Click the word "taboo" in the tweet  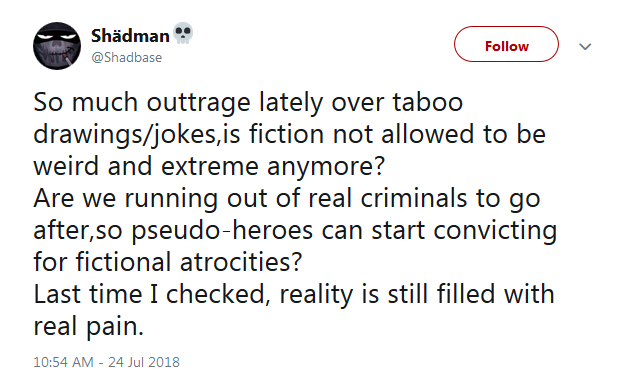[x=427, y=102]
